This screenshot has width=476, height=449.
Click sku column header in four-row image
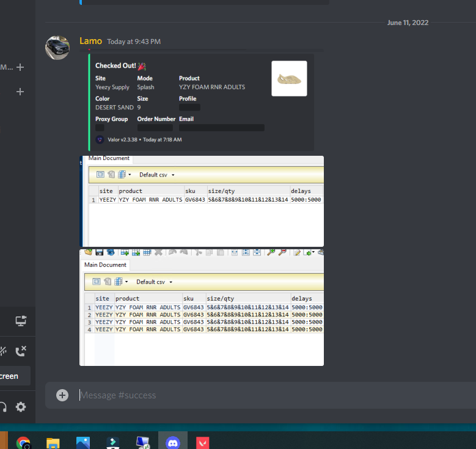point(194,299)
